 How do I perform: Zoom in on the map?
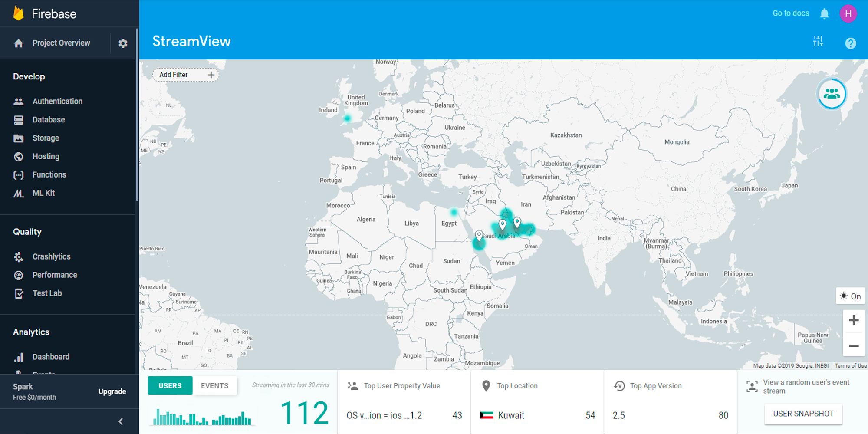coord(853,321)
